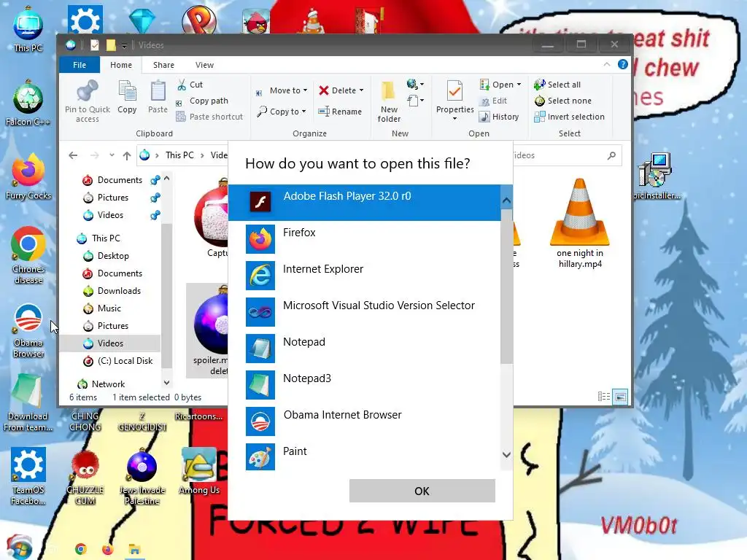The width and height of the screenshot is (747, 560).
Task: Select This PC desktop icon
Action: coord(28,29)
